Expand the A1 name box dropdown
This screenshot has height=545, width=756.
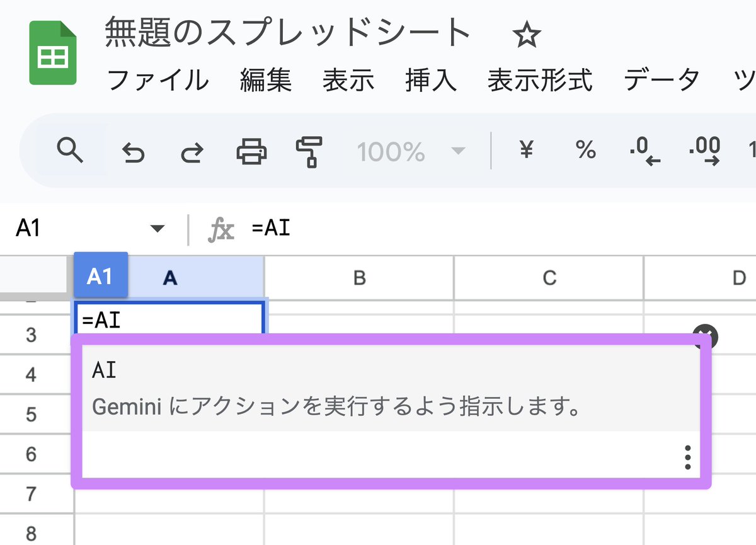point(158,229)
